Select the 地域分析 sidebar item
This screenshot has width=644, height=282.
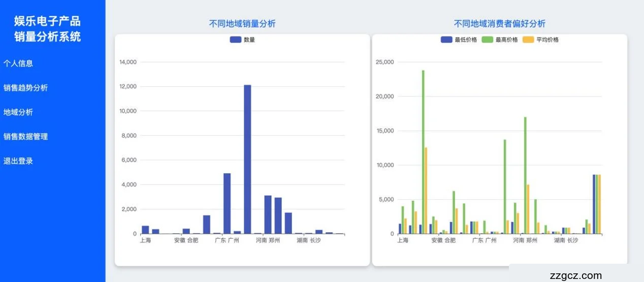(x=18, y=112)
